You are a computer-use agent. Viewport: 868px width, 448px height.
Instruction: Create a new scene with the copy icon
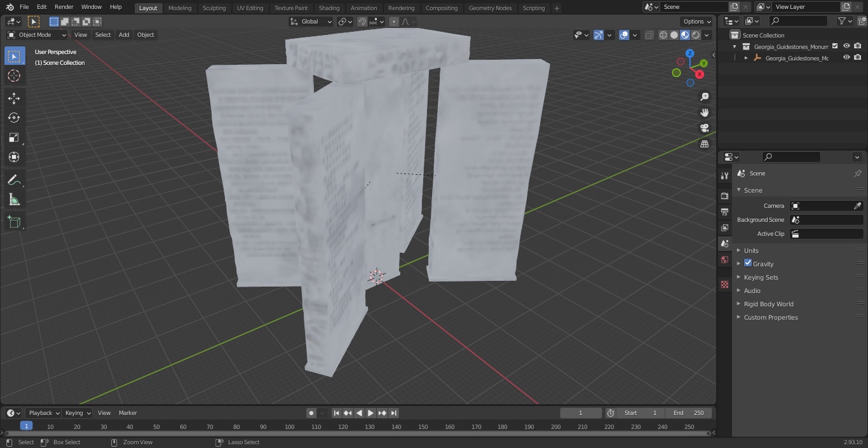[735, 7]
